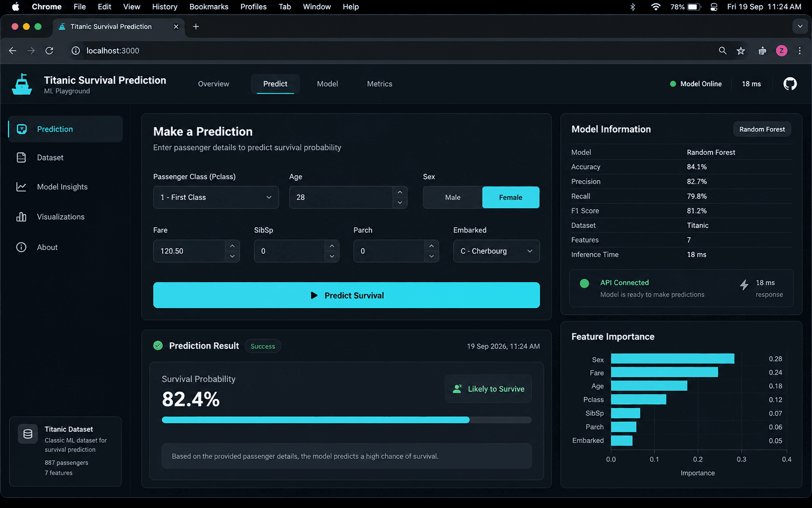The width and height of the screenshot is (812, 508).
Task: Click the Dataset document icon in sidebar
Action: point(21,158)
